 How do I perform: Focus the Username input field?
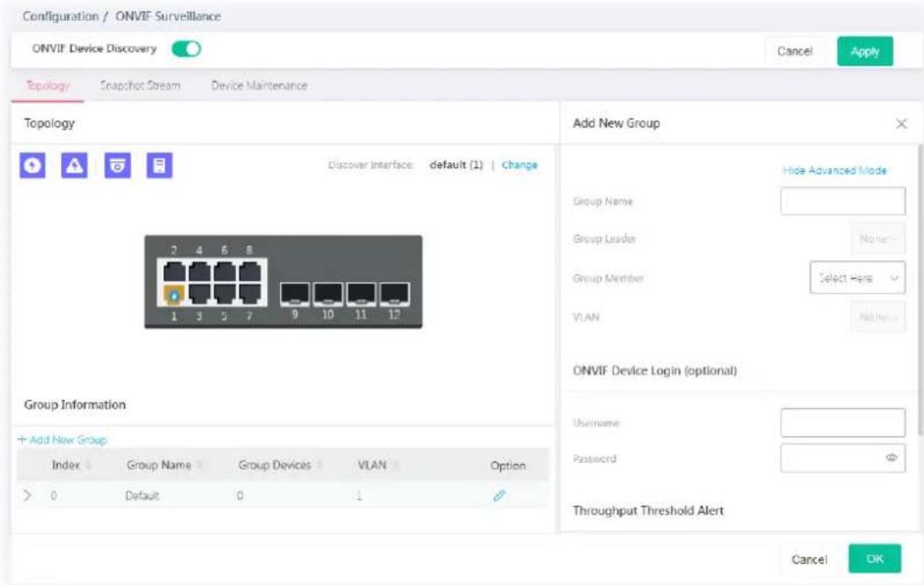tap(843, 423)
